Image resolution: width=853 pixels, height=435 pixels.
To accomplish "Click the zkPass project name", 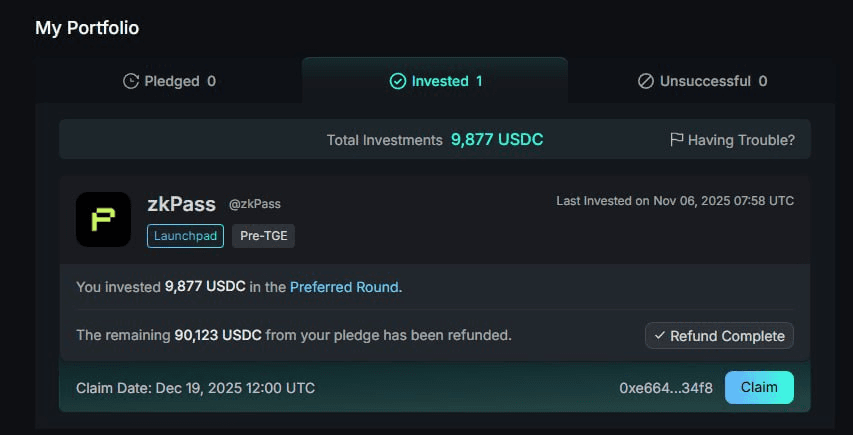I will [181, 204].
